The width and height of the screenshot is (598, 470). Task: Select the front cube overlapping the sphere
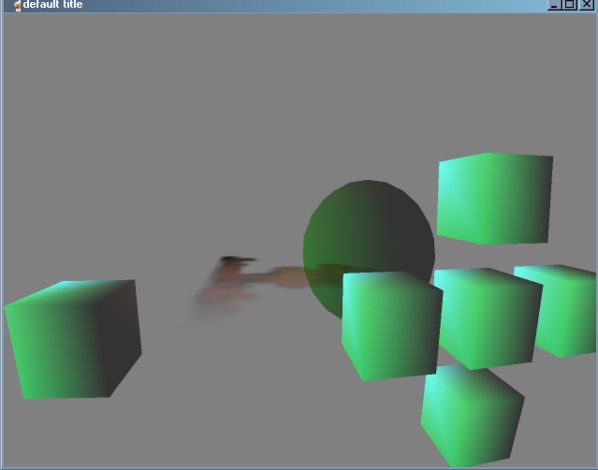[392, 326]
